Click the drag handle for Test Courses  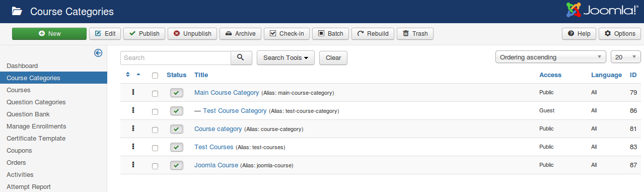pyautogui.click(x=133, y=146)
